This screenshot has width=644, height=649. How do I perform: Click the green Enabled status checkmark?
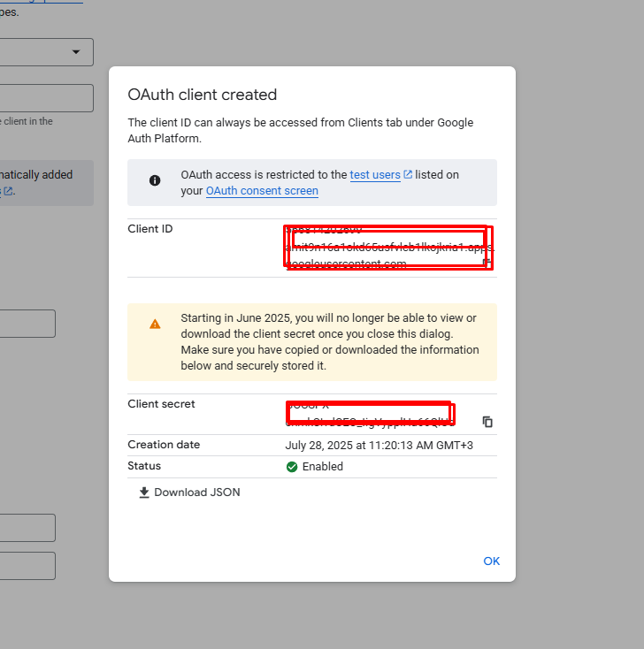point(292,467)
